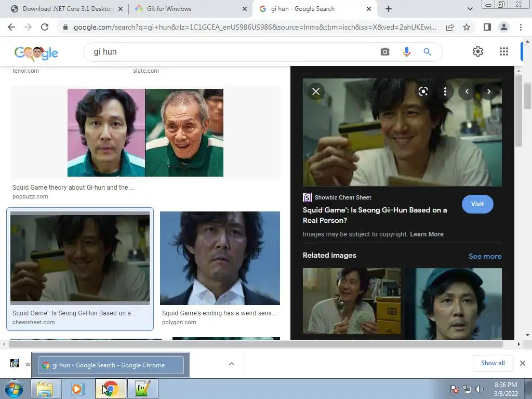The width and height of the screenshot is (532, 399).
Task: Submit the query with the magnifier icon
Action: coord(427,51)
